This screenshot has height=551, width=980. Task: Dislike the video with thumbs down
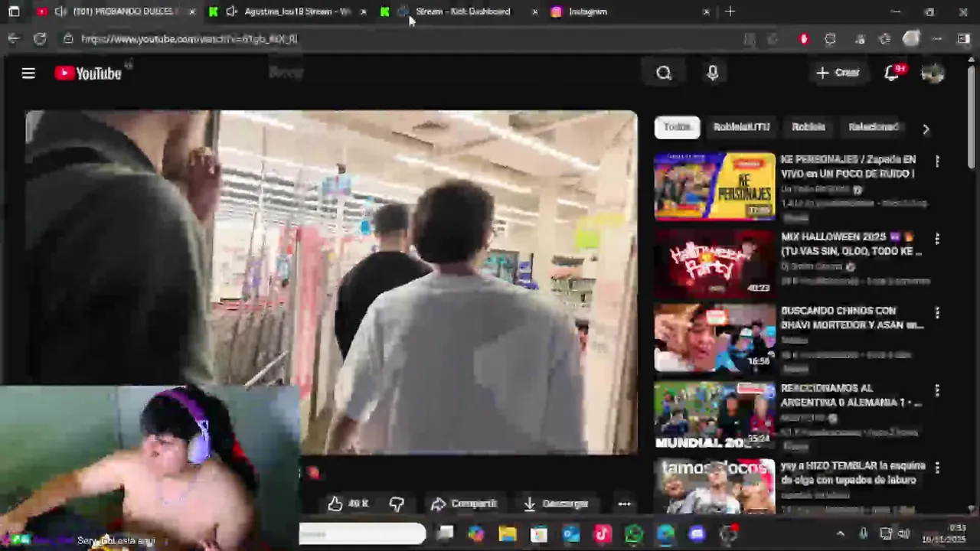pos(397,504)
